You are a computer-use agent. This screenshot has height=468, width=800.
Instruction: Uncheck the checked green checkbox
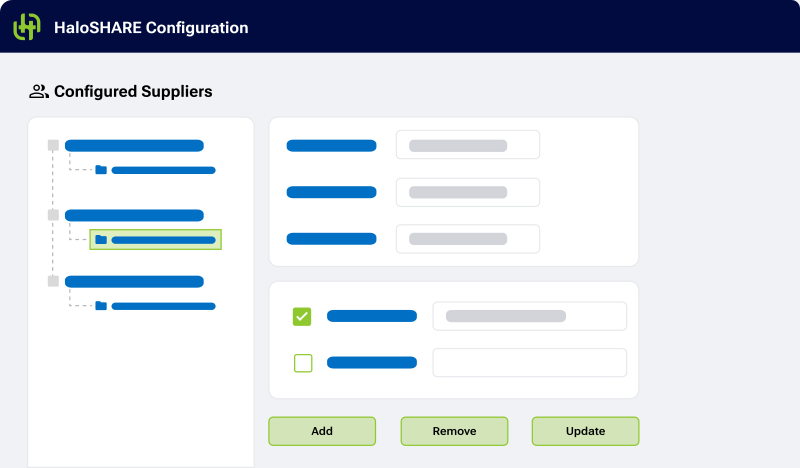(302, 316)
